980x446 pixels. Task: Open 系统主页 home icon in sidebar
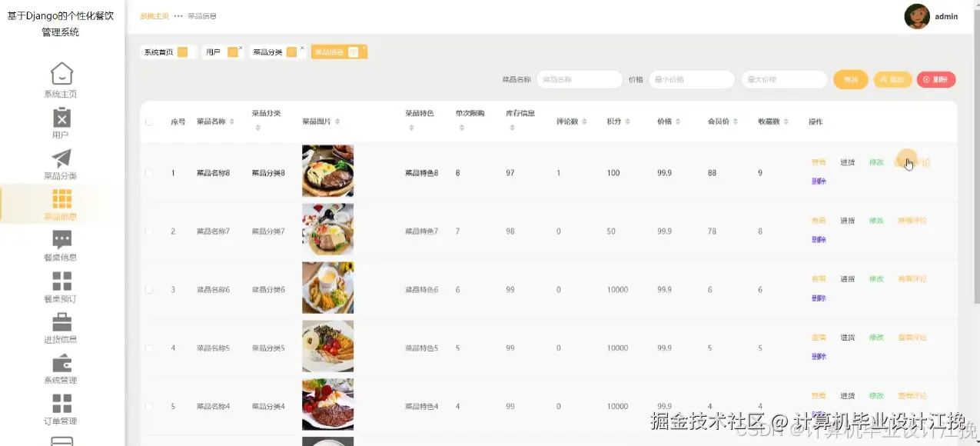[61, 74]
